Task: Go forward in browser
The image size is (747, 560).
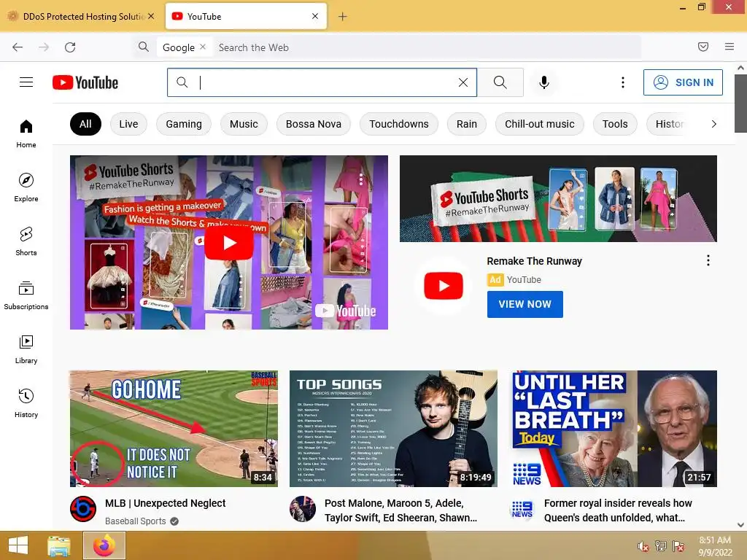Action: [x=44, y=47]
